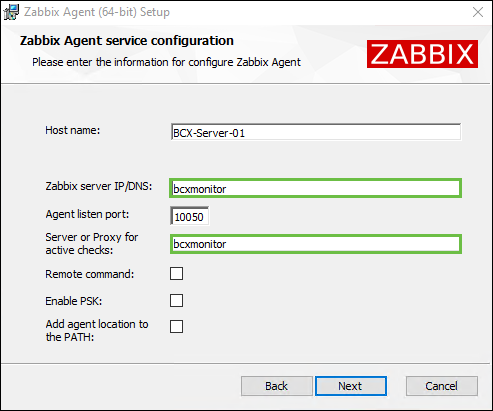Cancel the Zabbix Agent installation
Screen dimensions: 493x411
(442, 386)
